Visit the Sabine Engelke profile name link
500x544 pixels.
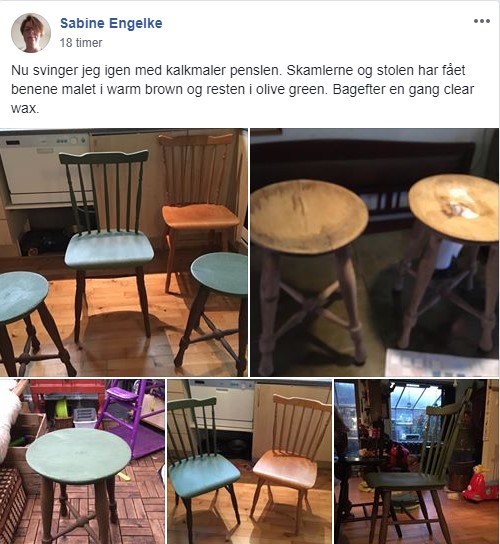click(111, 23)
